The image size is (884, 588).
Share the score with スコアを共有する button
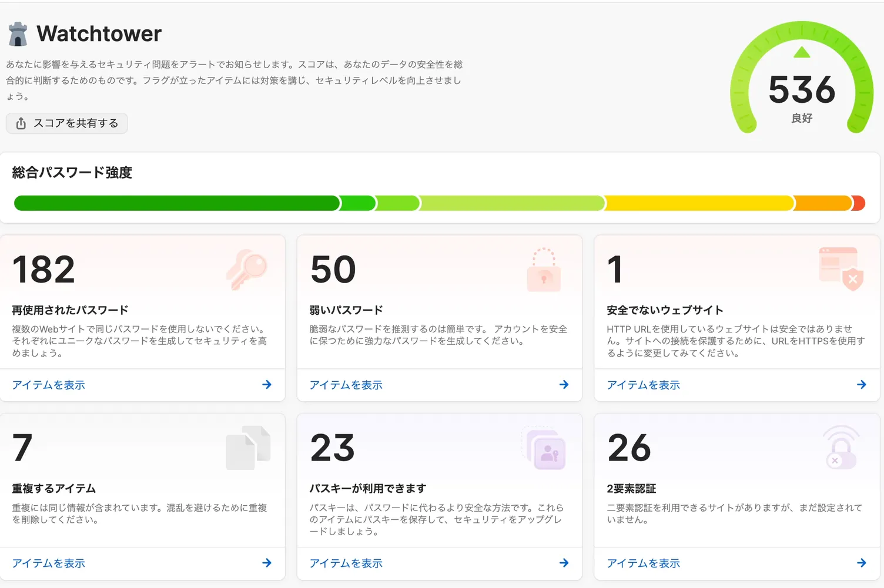point(67,123)
